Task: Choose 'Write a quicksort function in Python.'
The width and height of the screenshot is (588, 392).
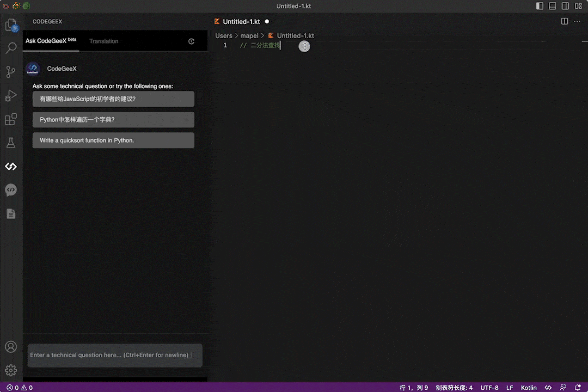Action: [113, 140]
